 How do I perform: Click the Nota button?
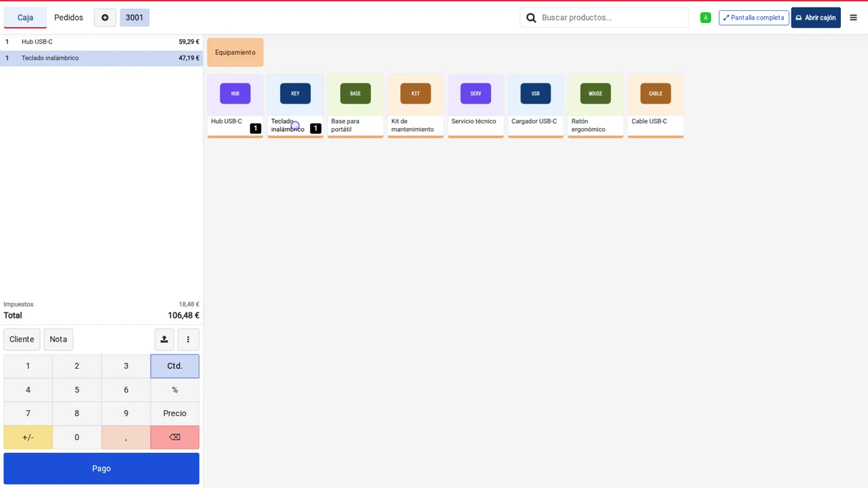pyautogui.click(x=58, y=340)
